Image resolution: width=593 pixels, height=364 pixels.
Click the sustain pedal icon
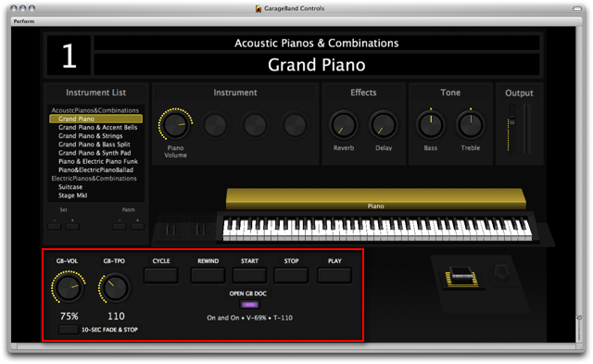[x=461, y=278]
